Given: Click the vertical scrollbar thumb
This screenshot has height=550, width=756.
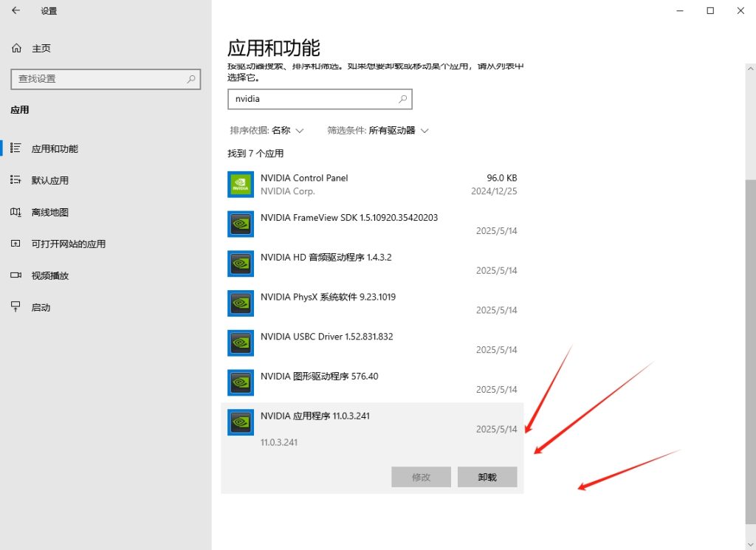Looking at the screenshot, I should pyautogui.click(x=751, y=352).
